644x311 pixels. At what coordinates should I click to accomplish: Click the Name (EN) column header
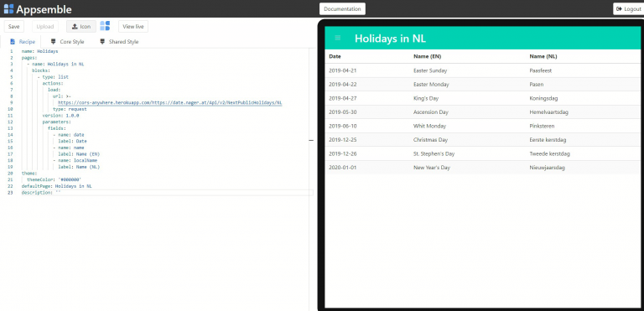pos(427,56)
